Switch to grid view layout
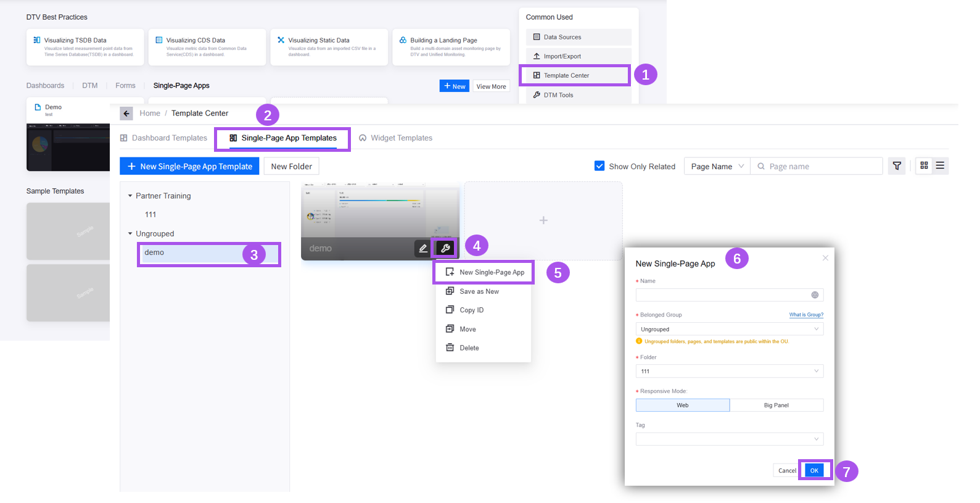The height and width of the screenshot is (503, 980). tap(924, 165)
